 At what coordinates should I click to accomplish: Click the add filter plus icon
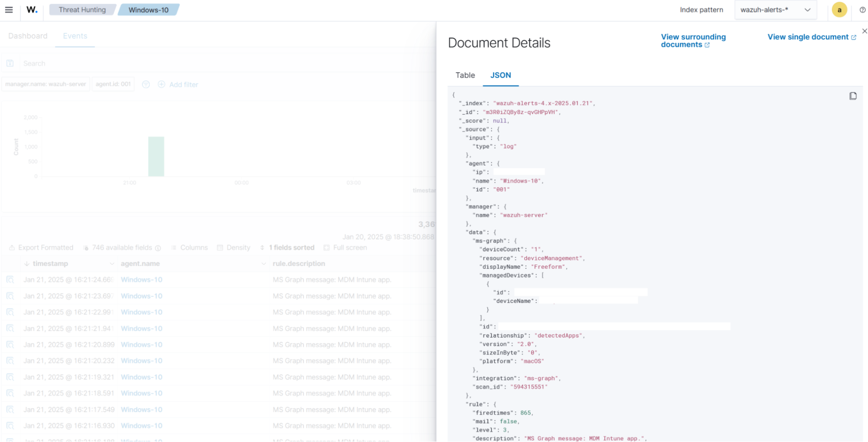pos(162,85)
